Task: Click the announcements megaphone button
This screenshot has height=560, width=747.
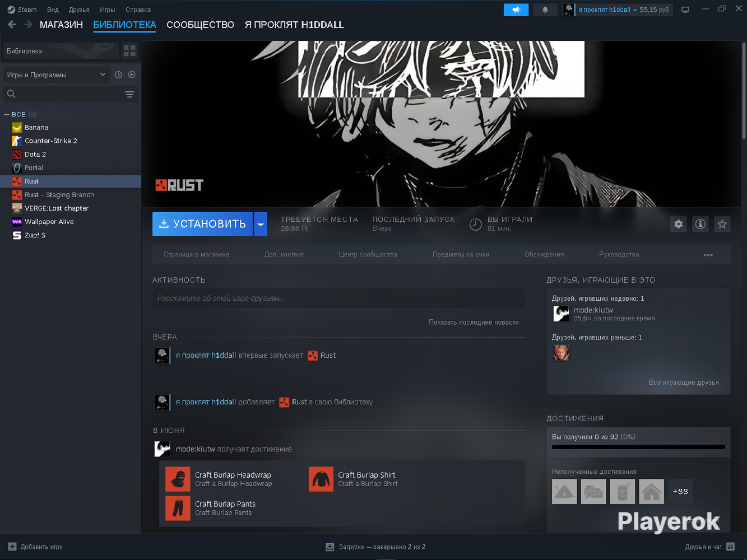Action: pyautogui.click(x=516, y=10)
